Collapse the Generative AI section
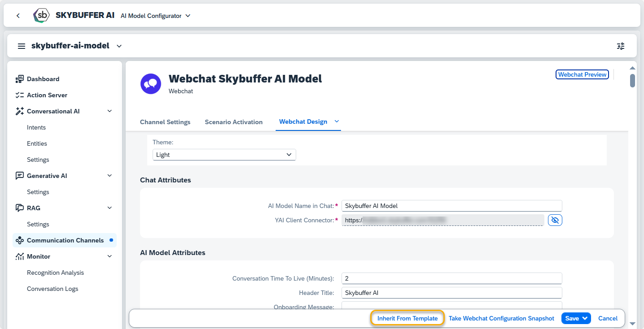This screenshot has height=329, width=644. (x=110, y=176)
